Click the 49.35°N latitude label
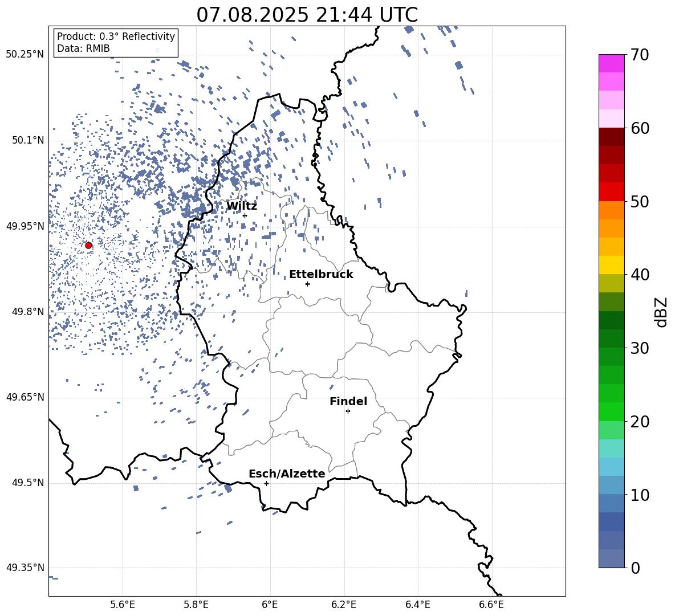This screenshot has width=675, height=616. point(25,568)
